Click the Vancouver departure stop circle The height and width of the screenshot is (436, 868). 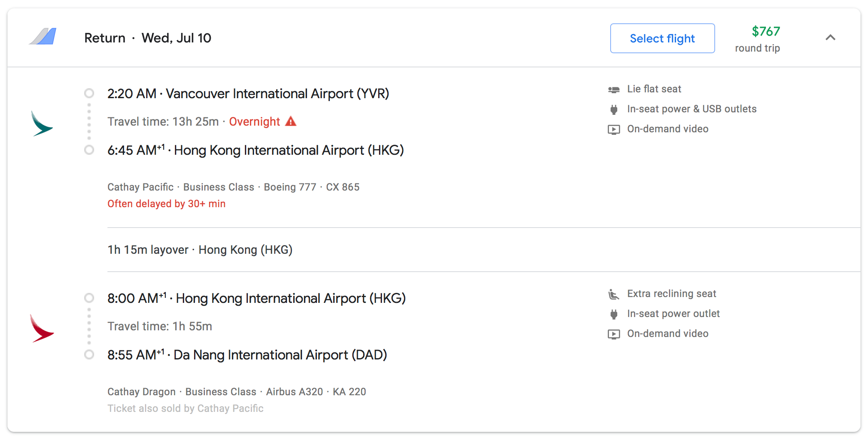pos(89,93)
